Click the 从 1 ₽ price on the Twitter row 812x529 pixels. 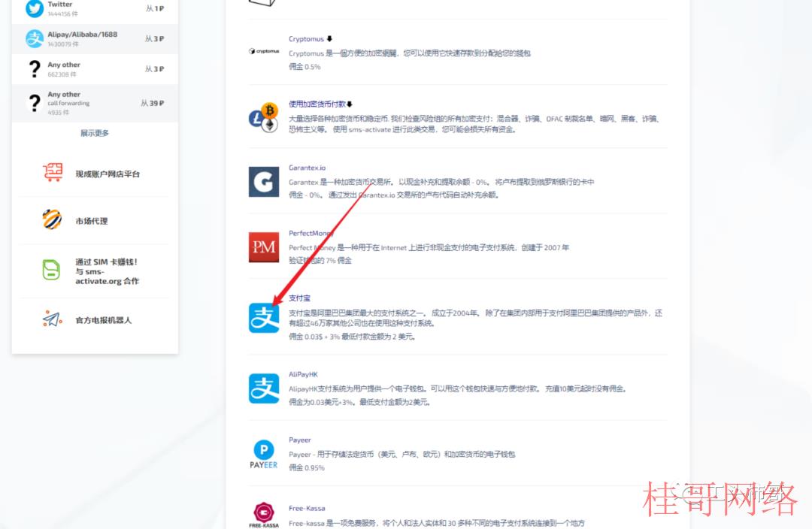154,8
